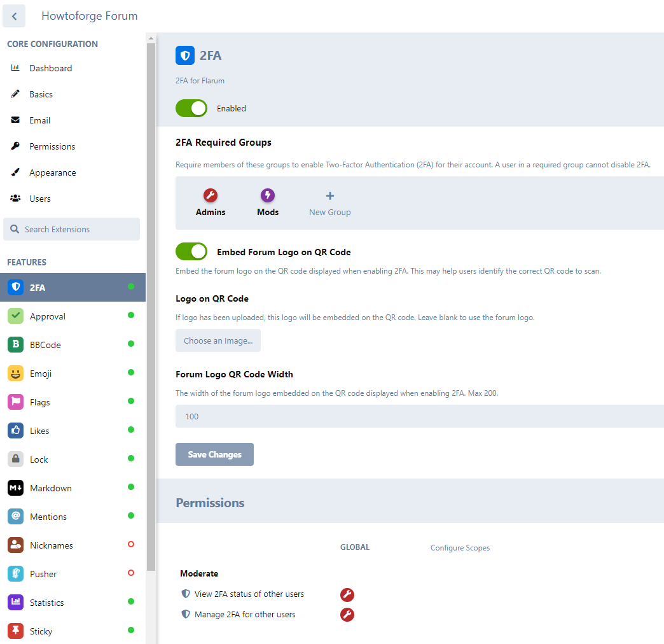The image size is (664, 644).
Task: Click the Nicknames disabled status indicator
Action: pyautogui.click(x=131, y=545)
